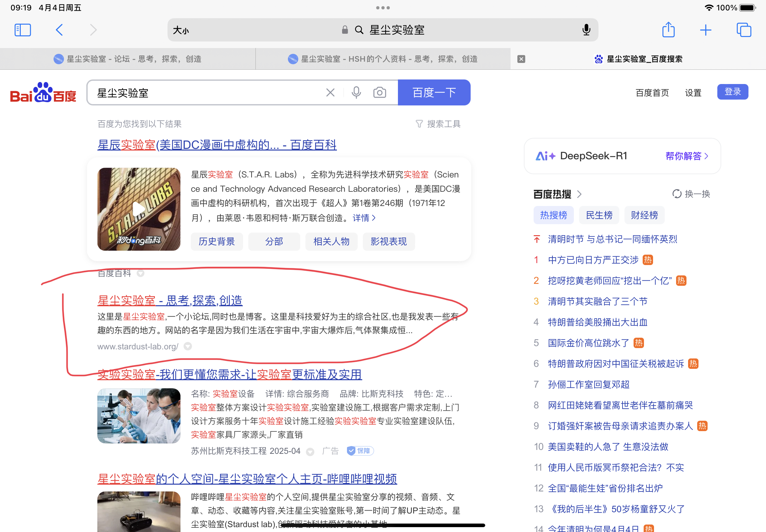Screen dimensions: 766x532
Task: Tap the multi-page dots at top center
Action: [383, 8]
